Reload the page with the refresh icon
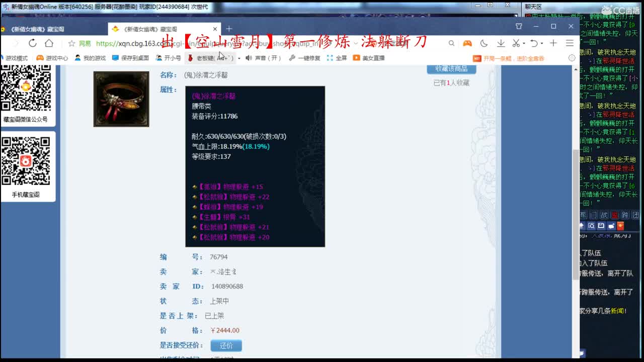This screenshot has width=644, height=362. tap(32, 43)
